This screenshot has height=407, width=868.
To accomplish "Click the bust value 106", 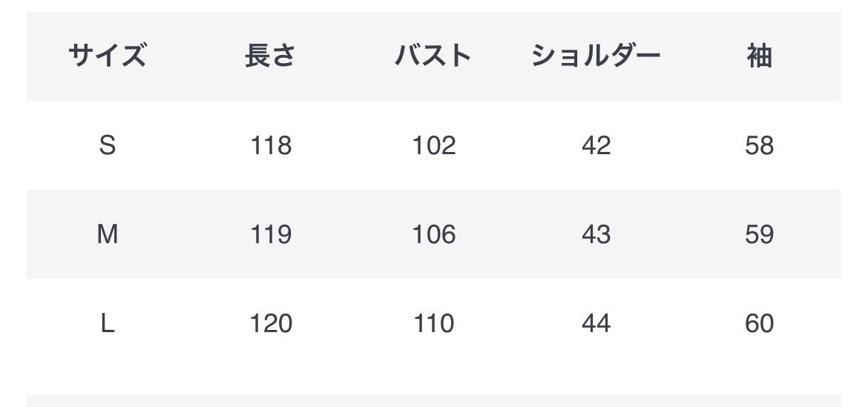I will tap(434, 234).
